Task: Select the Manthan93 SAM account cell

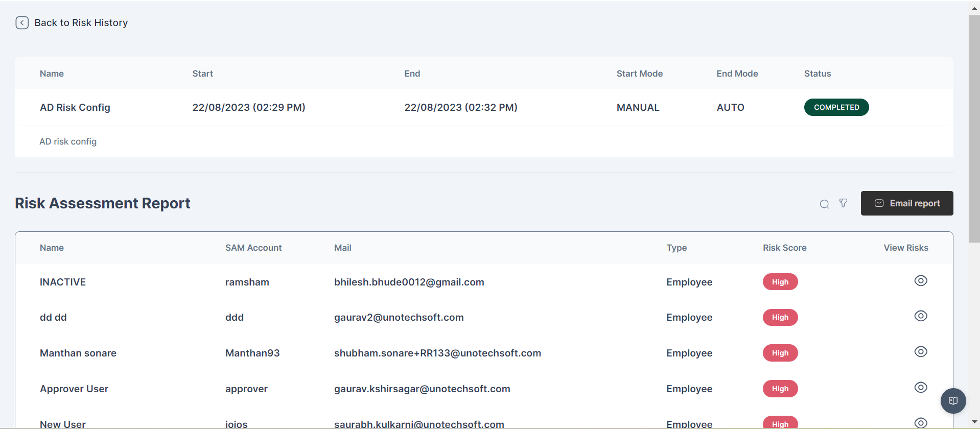Action: 252,353
